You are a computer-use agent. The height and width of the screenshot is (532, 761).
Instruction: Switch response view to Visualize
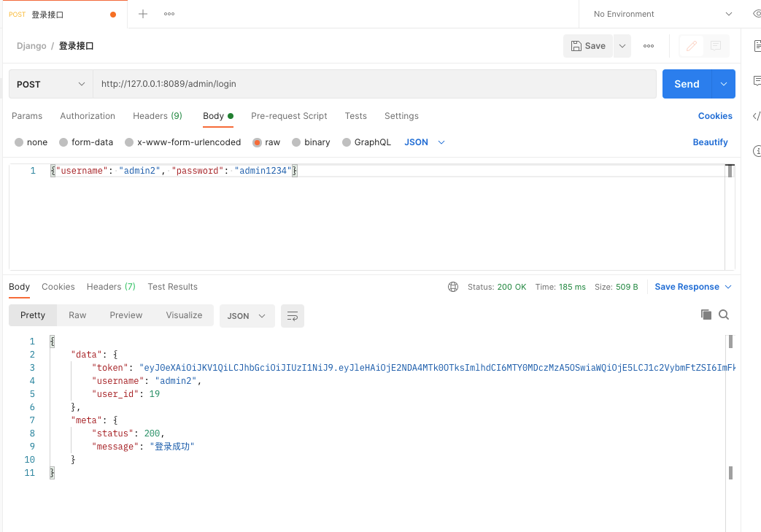pos(185,315)
